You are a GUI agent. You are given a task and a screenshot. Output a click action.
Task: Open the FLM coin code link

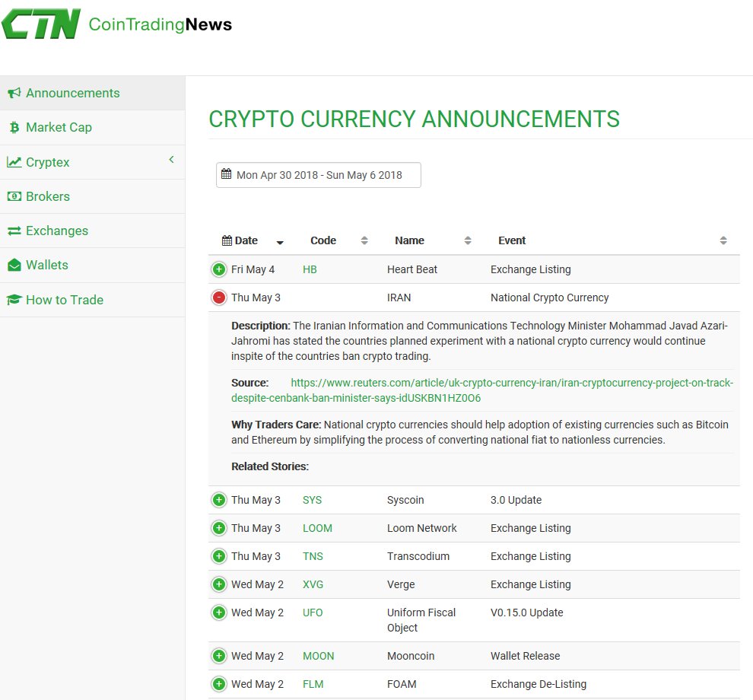[313, 684]
